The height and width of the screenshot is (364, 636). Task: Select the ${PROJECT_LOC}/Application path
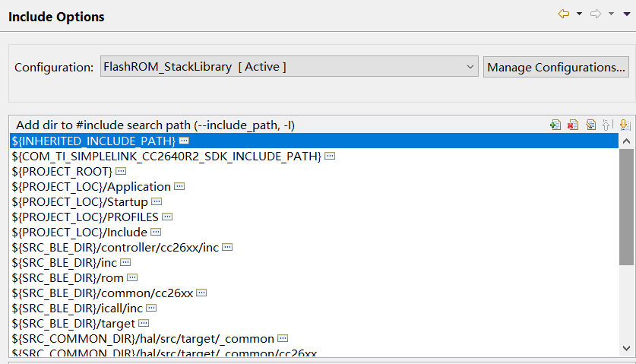click(91, 187)
